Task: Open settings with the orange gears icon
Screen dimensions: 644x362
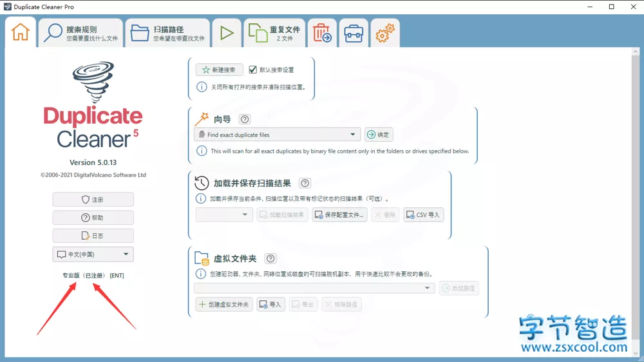Action: pos(385,33)
